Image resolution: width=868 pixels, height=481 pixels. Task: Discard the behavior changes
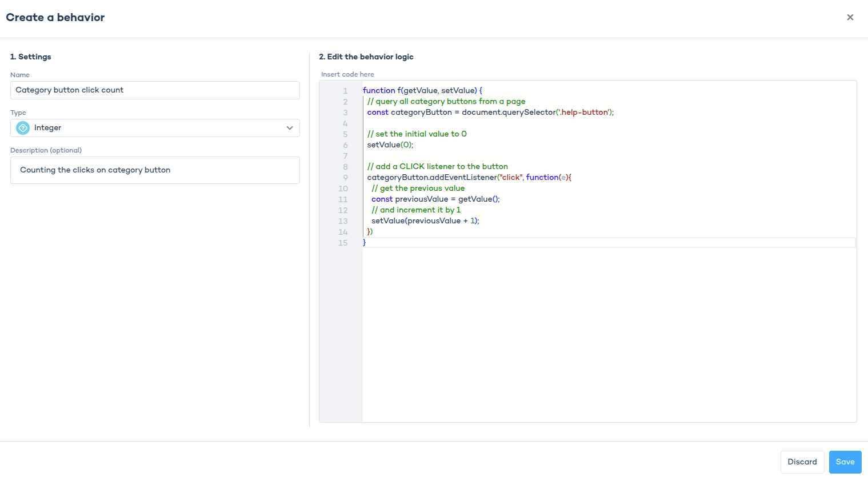coord(802,462)
